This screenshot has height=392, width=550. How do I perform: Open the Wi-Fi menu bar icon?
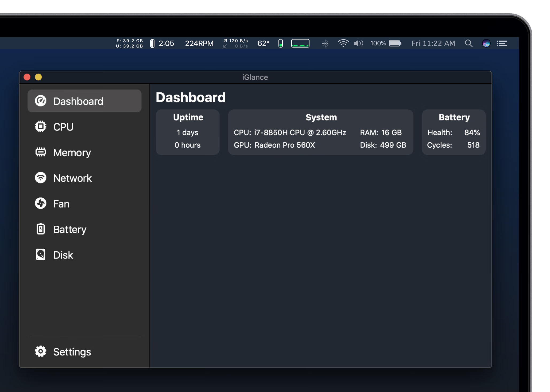pos(343,43)
